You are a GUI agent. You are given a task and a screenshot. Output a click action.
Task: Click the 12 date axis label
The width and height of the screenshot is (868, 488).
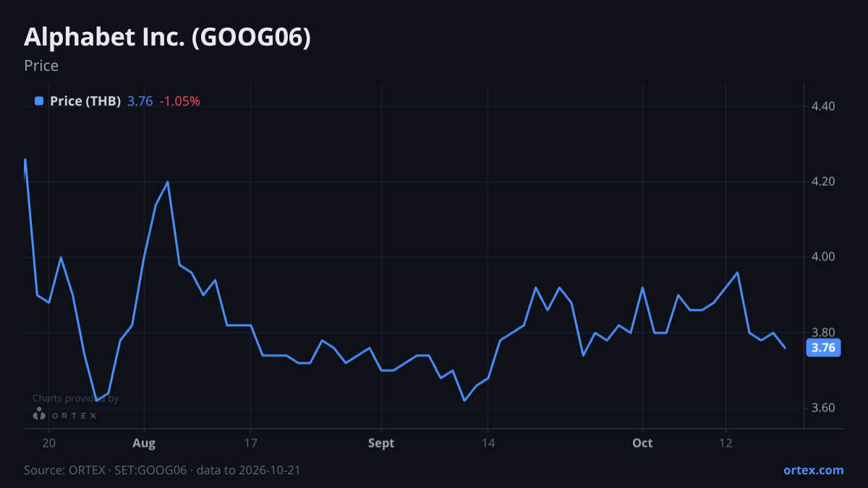click(726, 443)
